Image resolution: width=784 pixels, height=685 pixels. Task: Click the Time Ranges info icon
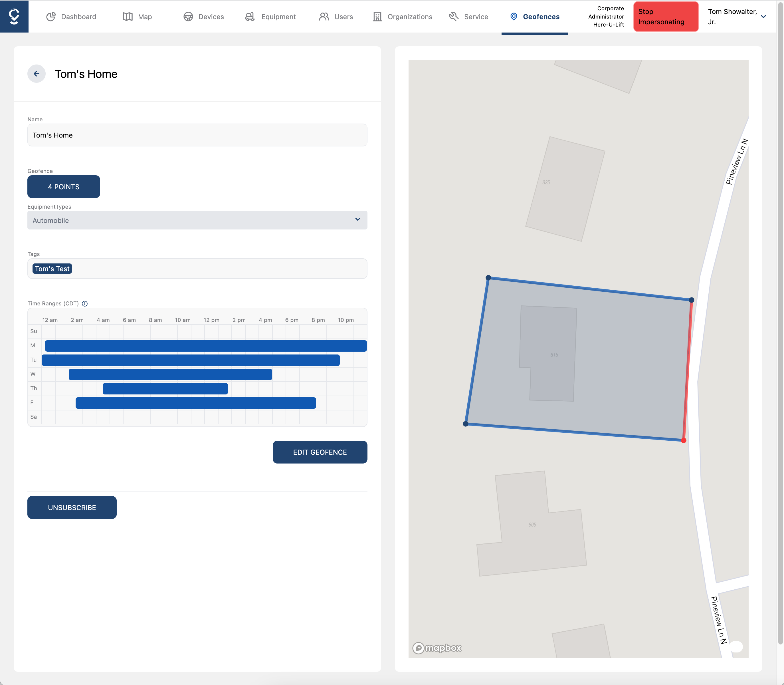(x=85, y=303)
